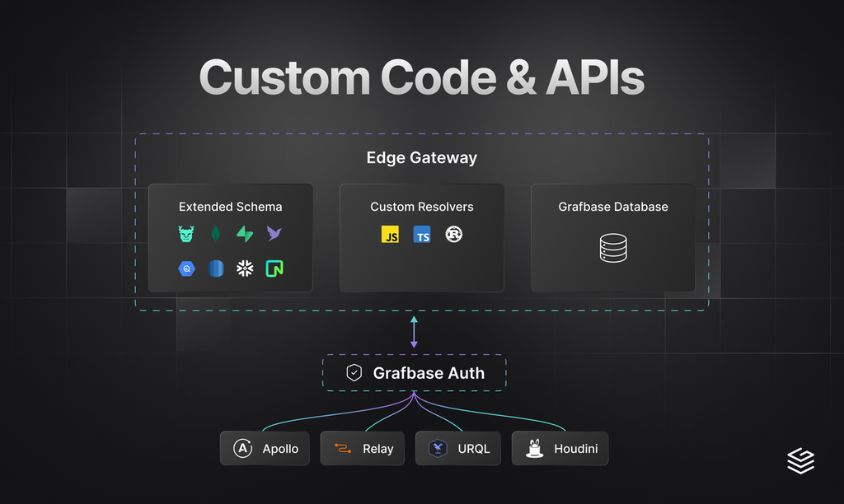
Task: Click the database cylinder stack icon
Action: point(613,248)
